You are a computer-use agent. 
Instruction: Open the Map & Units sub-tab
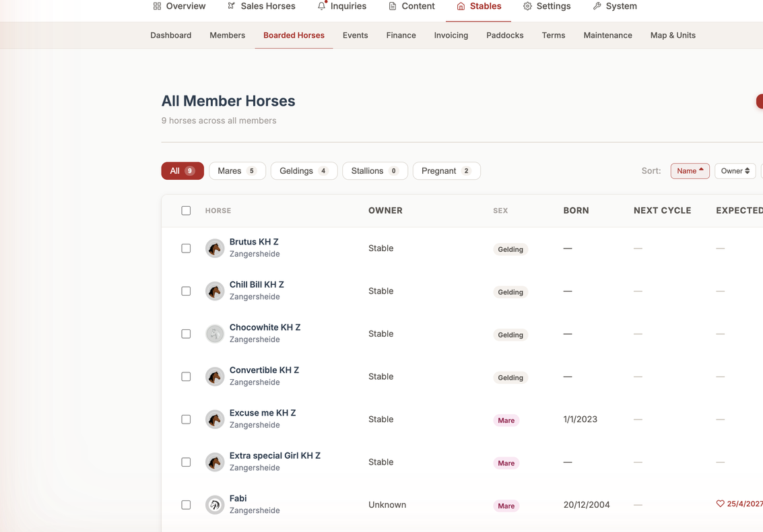(673, 35)
